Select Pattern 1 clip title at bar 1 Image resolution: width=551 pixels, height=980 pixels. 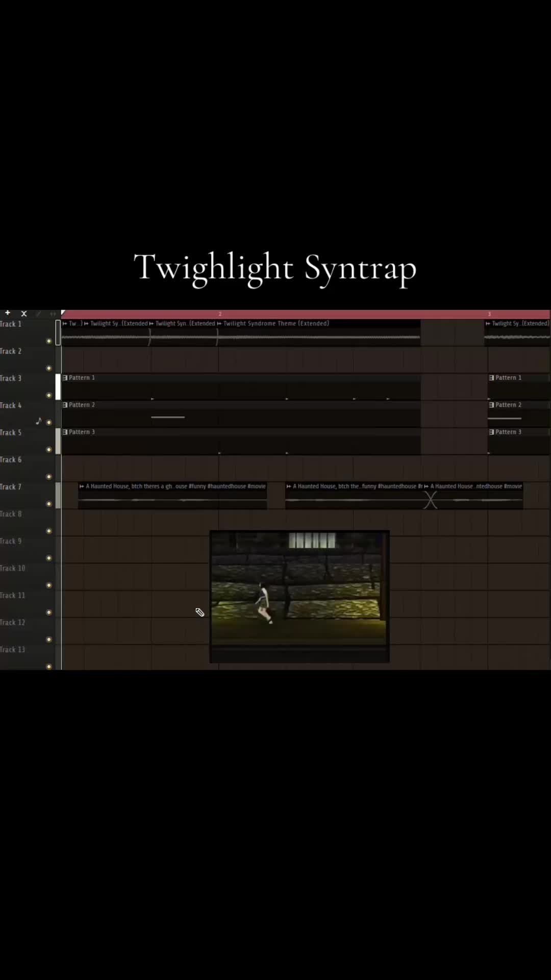pyautogui.click(x=82, y=378)
